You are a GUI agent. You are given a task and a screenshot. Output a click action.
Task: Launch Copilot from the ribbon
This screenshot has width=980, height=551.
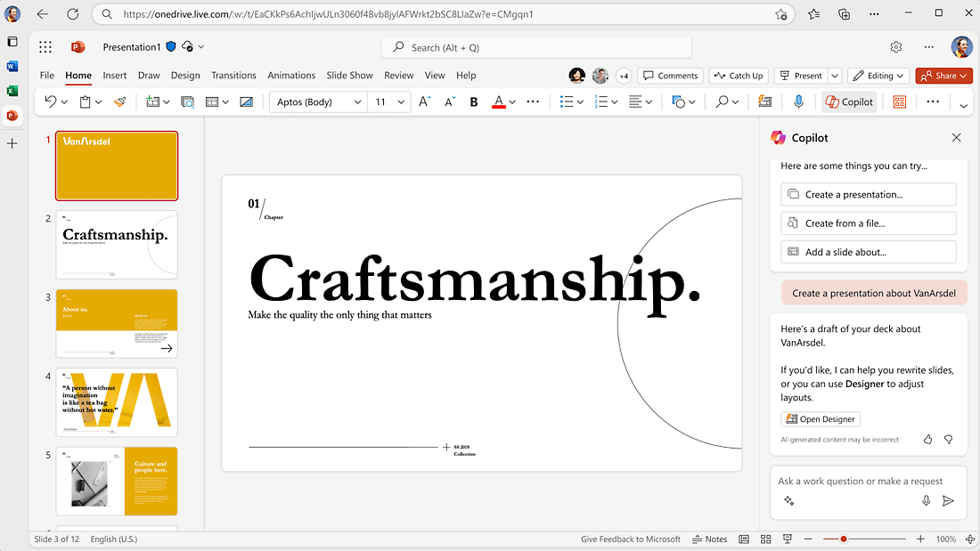[848, 101]
